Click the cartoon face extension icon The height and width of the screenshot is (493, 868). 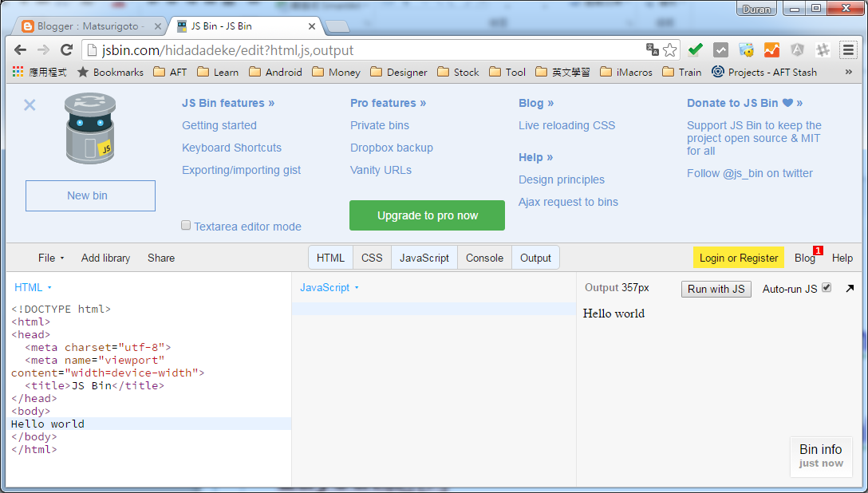(x=746, y=49)
